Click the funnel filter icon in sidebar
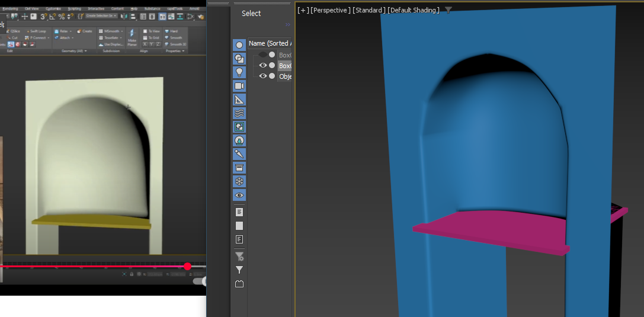644x317 pixels. (239, 270)
